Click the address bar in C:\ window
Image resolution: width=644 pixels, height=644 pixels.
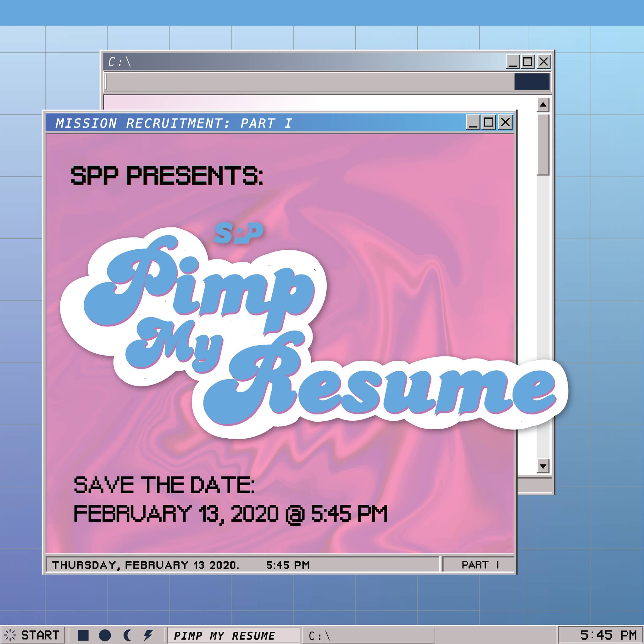tap(309, 82)
